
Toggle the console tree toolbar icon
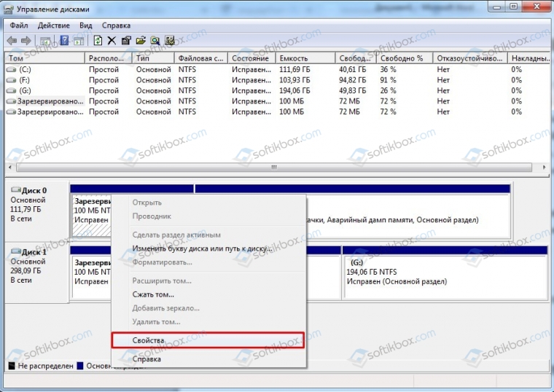point(45,41)
